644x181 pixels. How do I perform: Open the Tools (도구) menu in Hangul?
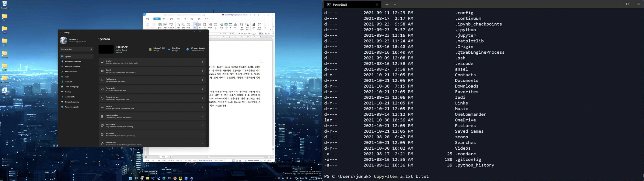[207, 19]
